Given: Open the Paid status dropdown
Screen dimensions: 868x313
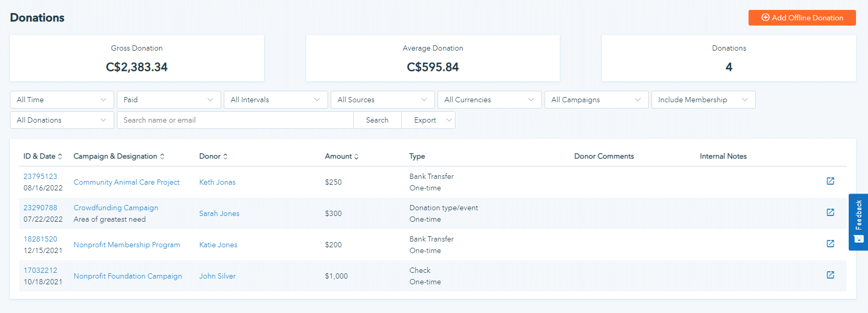Looking at the screenshot, I should tap(168, 100).
